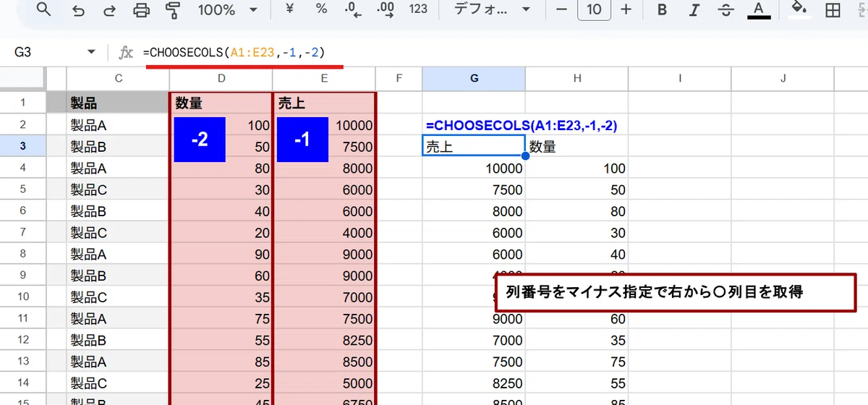Click cell D10 with value 35
Image resolution: width=868 pixels, height=405 pixels.
click(x=221, y=297)
